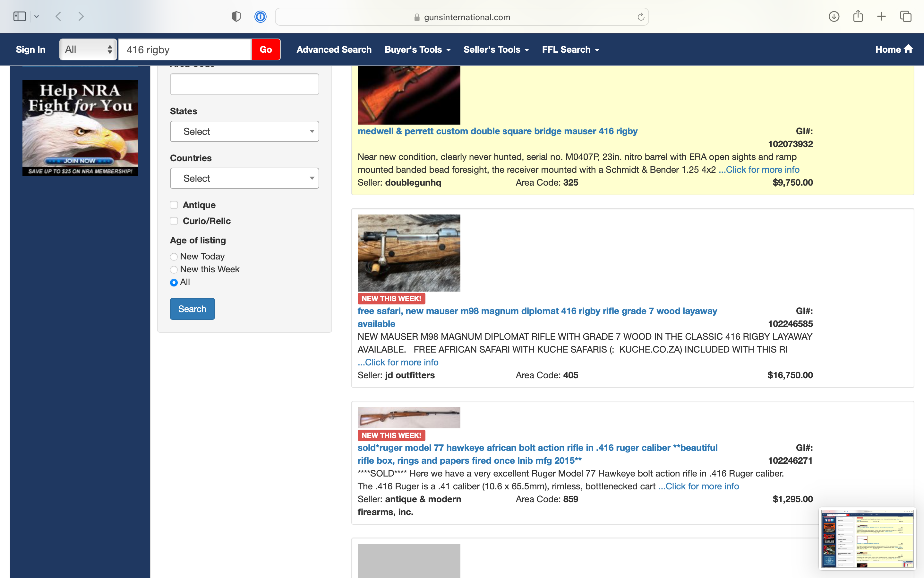Click seller antique & modern firearms, inc.
The image size is (924, 578).
[409, 506]
